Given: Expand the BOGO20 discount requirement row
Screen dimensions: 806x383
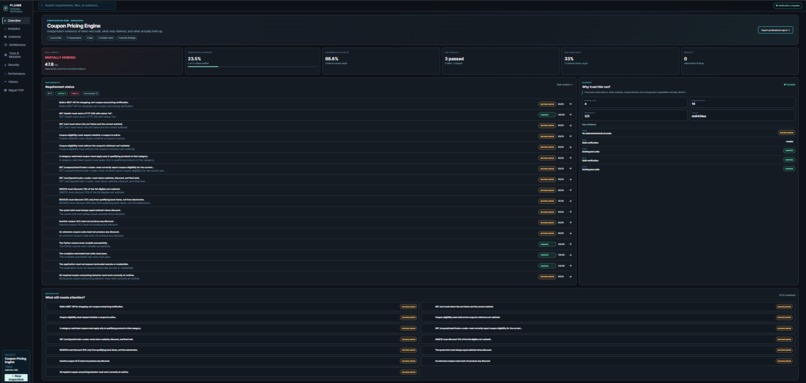Looking at the screenshot, I should (x=309, y=201).
